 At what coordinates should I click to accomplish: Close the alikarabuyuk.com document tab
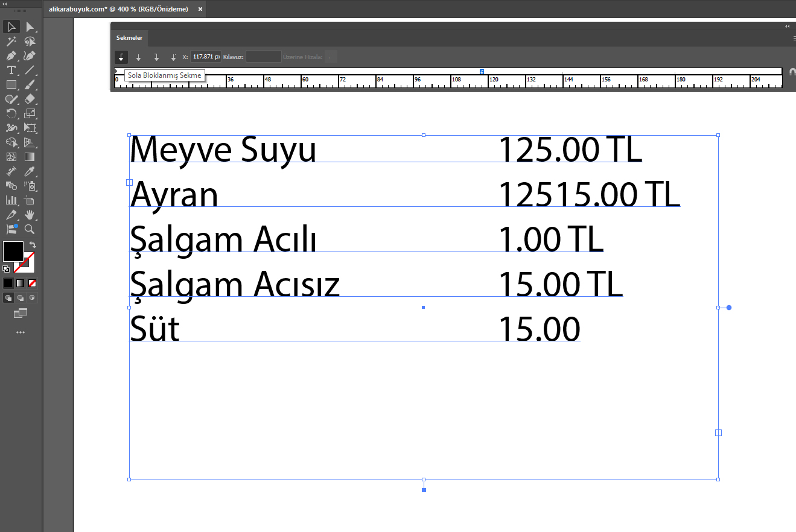pos(200,9)
